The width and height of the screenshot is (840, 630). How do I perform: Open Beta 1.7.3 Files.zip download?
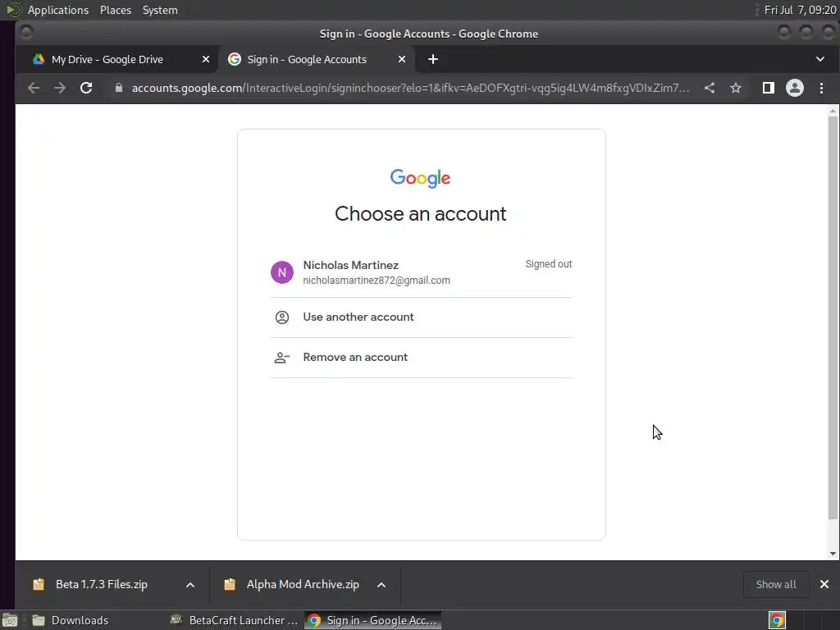coord(101,584)
